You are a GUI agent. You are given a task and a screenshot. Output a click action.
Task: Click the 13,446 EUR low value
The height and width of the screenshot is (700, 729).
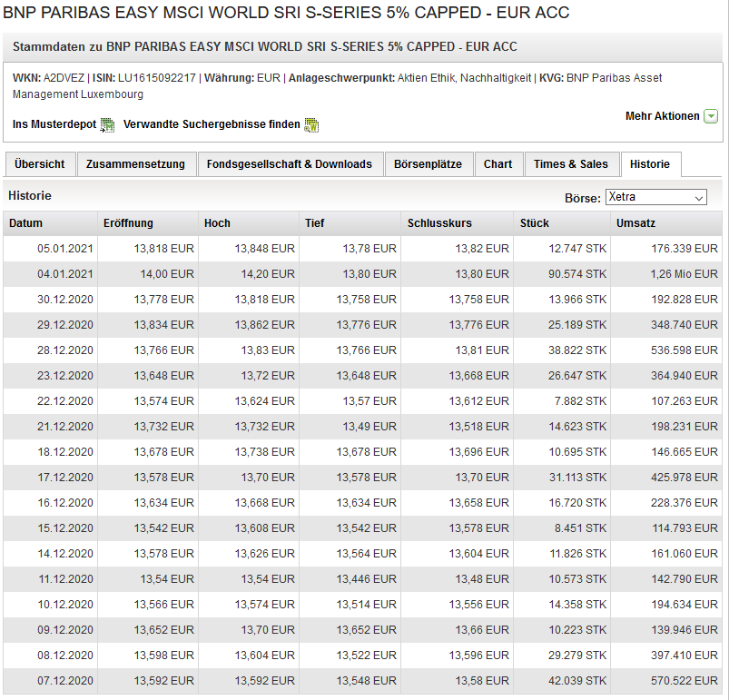pos(367,579)
